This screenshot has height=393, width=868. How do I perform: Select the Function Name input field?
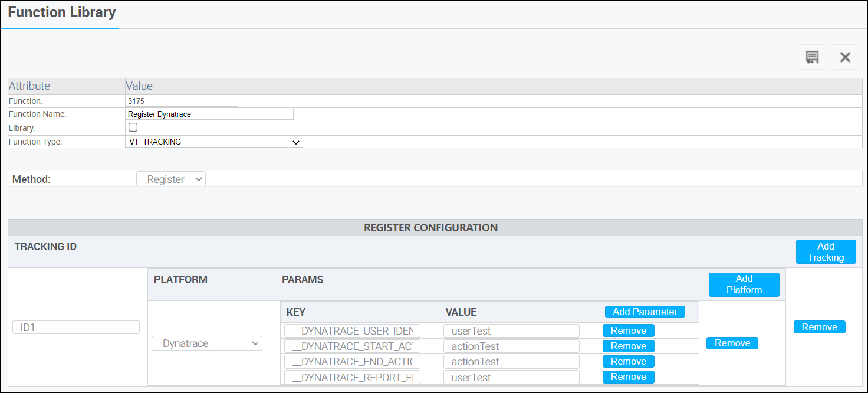coord(209,114)
